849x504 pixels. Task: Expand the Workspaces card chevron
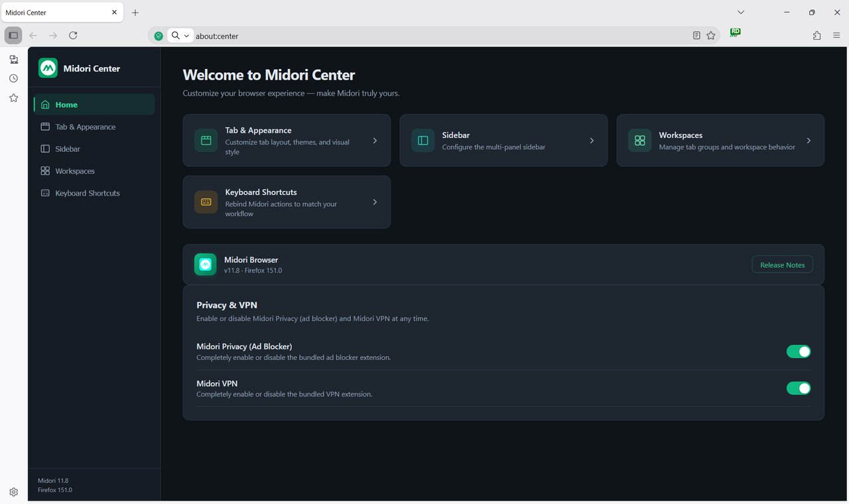click(x=809, y=141)
